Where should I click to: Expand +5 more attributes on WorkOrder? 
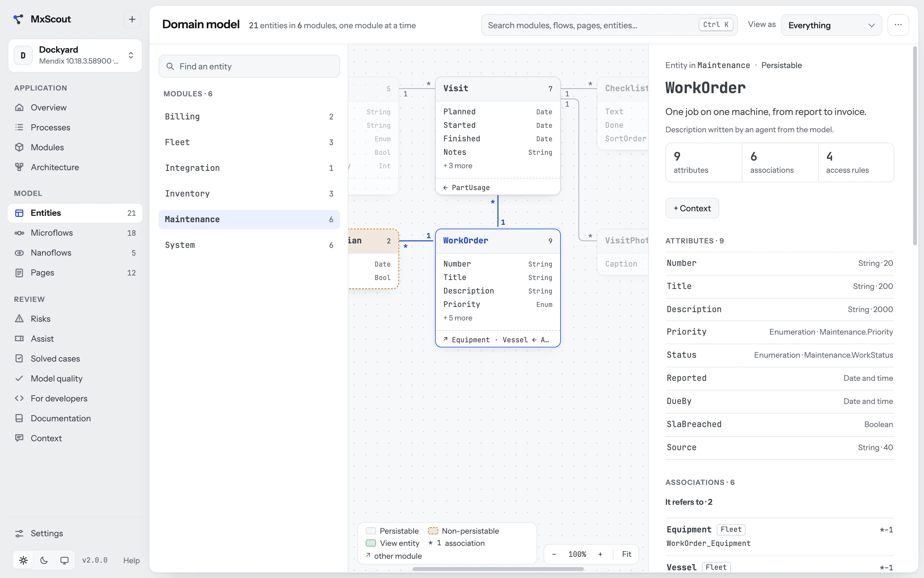pos(458,318)
